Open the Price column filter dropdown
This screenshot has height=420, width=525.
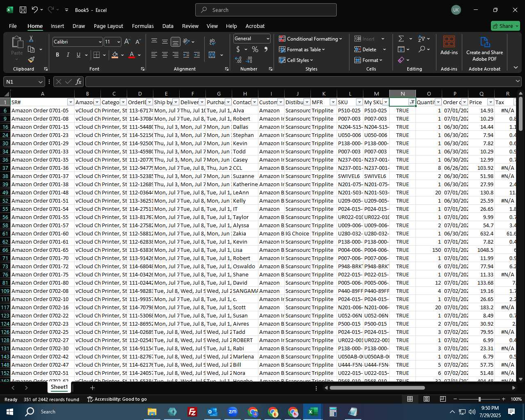(x=491, y=102)
